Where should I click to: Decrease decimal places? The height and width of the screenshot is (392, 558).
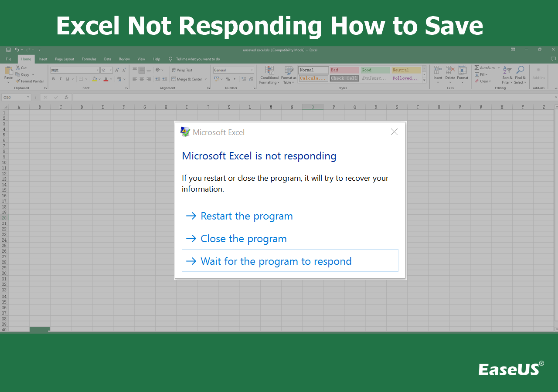click(250, 79)
